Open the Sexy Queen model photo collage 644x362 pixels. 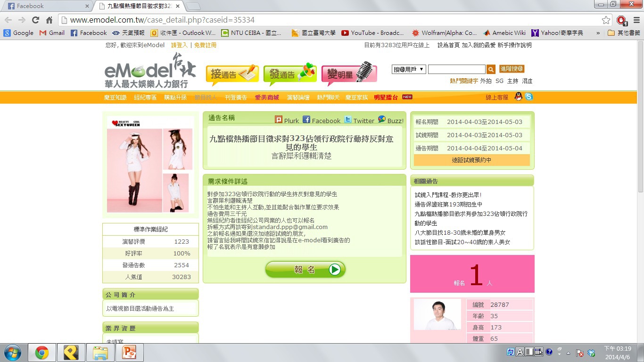click(x=150, y=165)
